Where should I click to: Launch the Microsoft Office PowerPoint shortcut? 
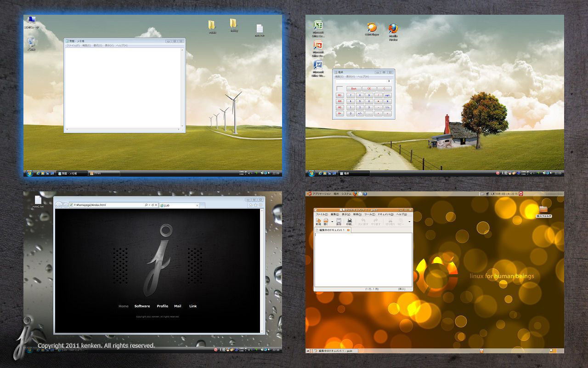click(x=317, y=46)
